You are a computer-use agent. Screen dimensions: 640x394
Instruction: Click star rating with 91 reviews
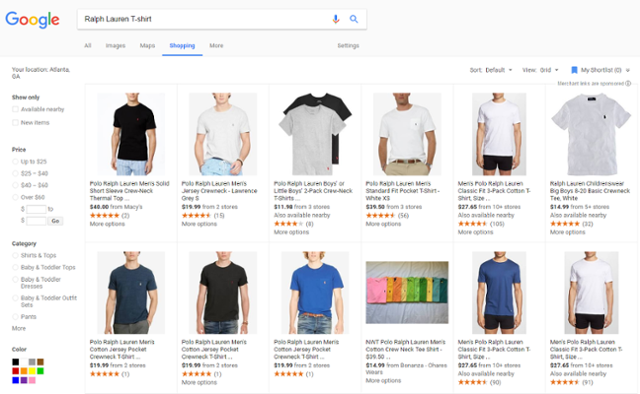[x=564, y=383]
